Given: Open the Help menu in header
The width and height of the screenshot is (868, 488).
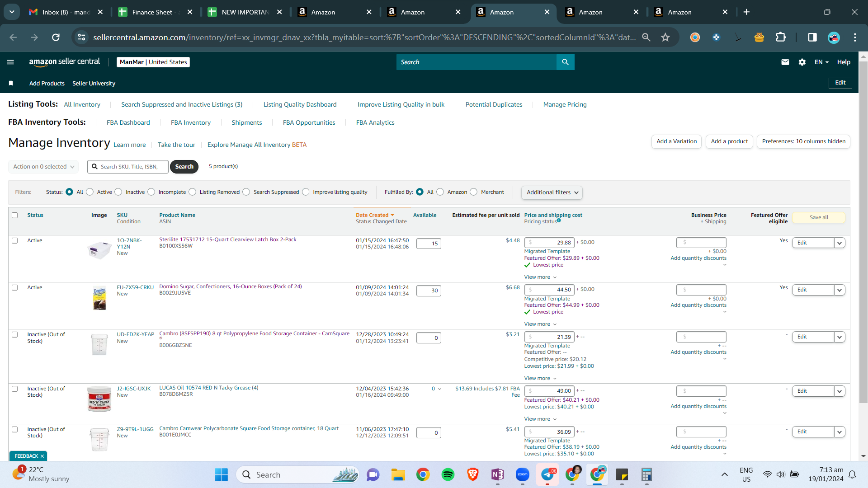Looking at the screenshot, I should (844, 62).
